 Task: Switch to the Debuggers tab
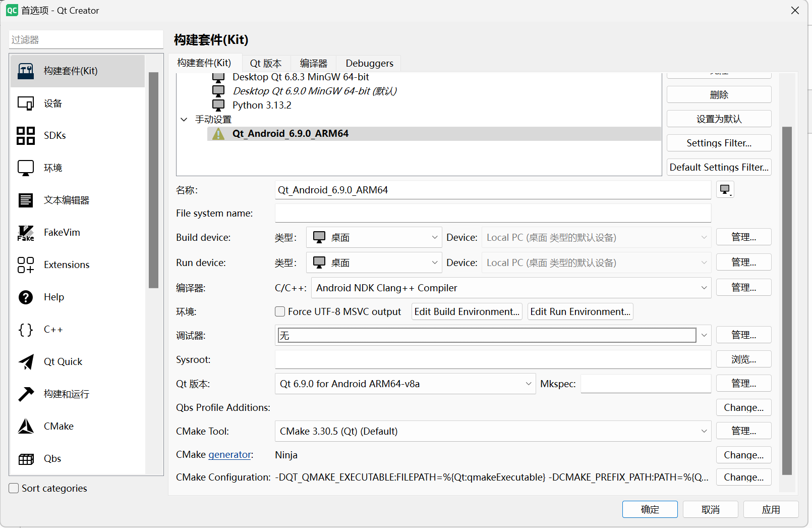coord(369,64)
